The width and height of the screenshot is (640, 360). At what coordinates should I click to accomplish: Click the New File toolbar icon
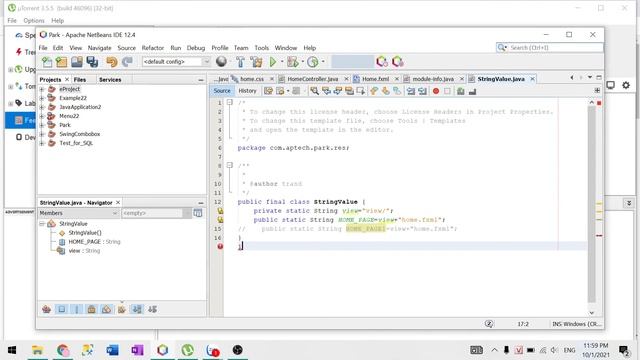tap(47, 62)
